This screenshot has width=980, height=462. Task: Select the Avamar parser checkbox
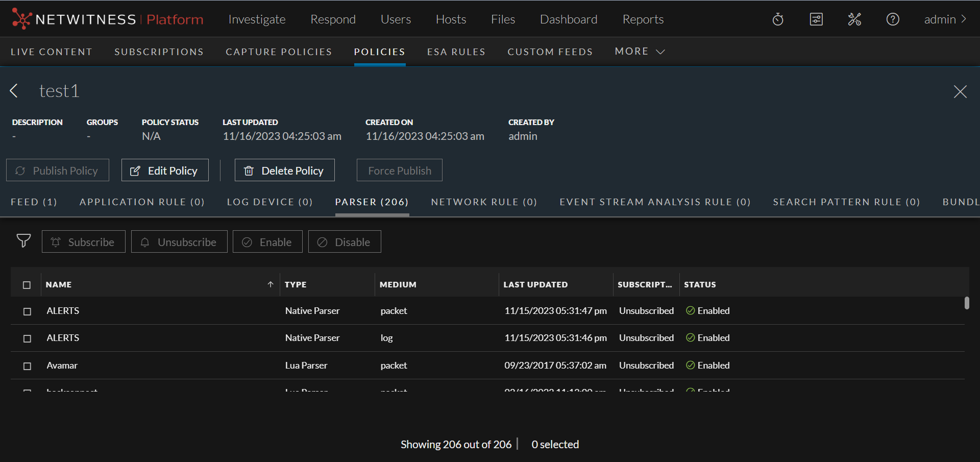(x=28, y=366)
